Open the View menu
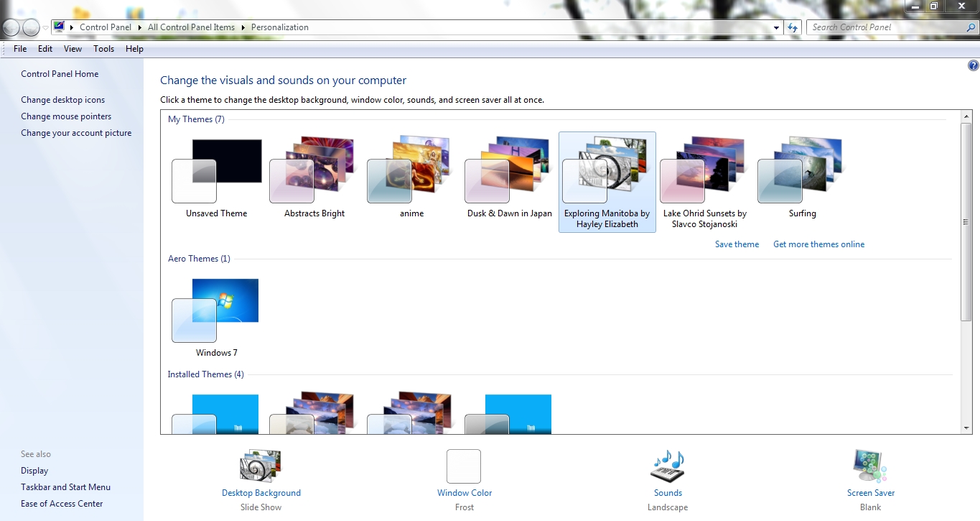The image size is (980, 521). pyautogui.click(x=73, y=49)
